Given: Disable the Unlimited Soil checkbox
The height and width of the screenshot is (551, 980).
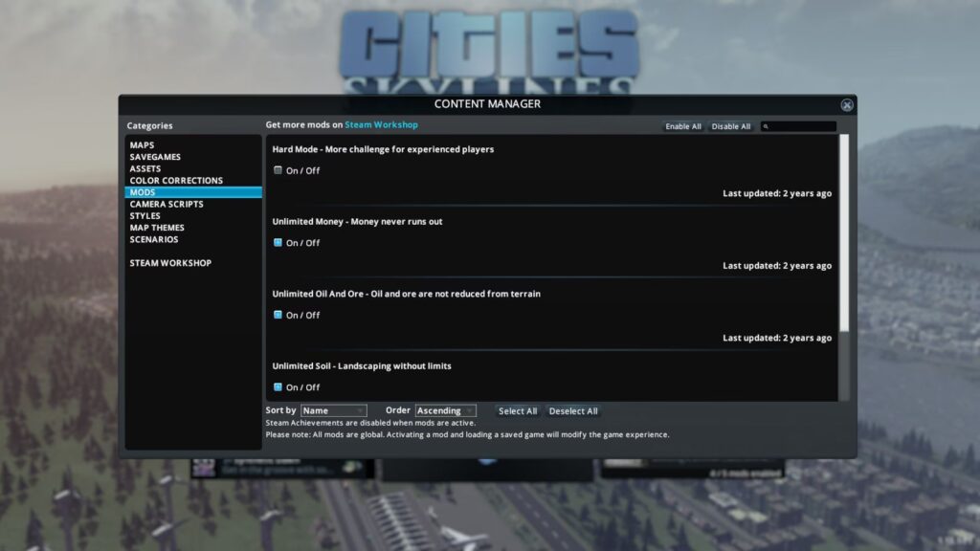Looking at the screenshot, I should (278, 387).
